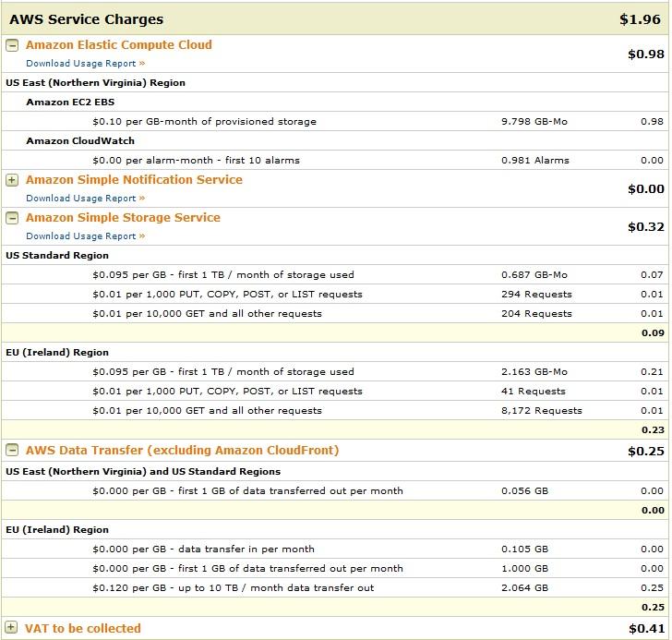Click the 0.23 EU Ireland storage subtotal
The height and width of the screenshot is (640, 672).
pyautogui.click(x=653, y=430)
